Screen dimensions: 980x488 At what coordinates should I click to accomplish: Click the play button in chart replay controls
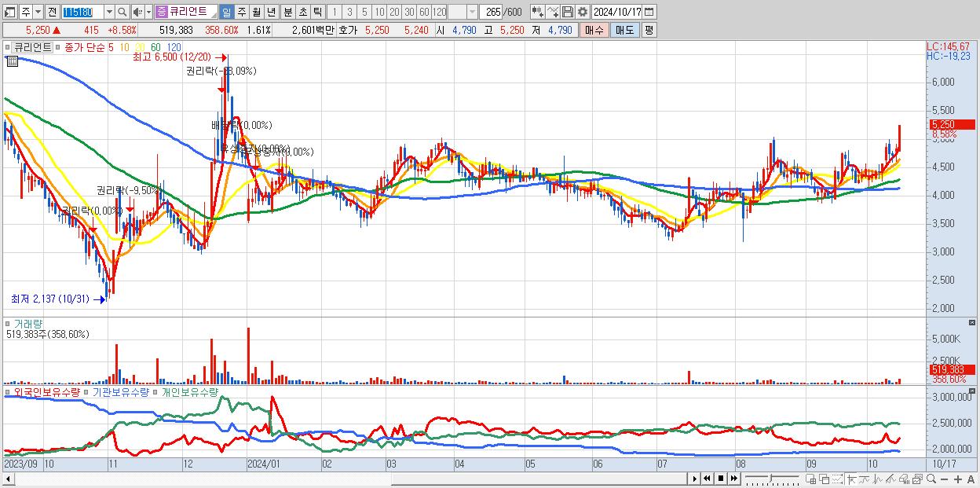695,479
